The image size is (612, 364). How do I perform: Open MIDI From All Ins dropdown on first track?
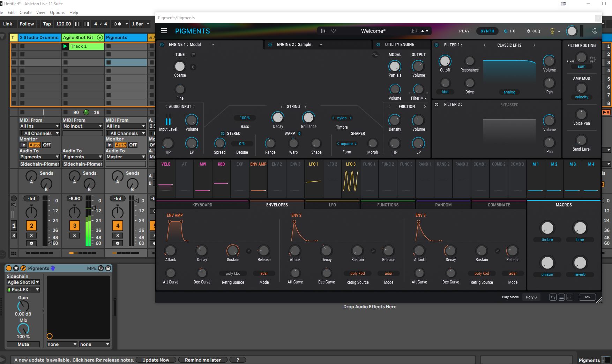(x=39, y=126)
